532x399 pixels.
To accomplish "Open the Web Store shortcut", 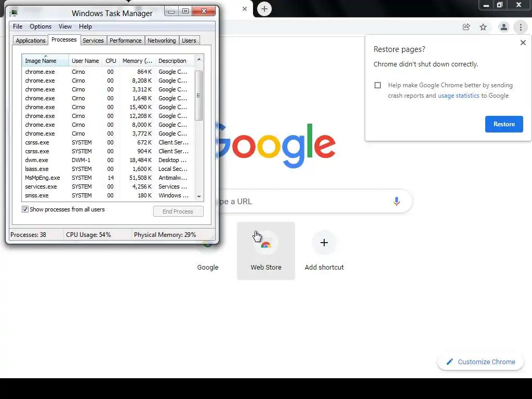I will pyautogui.click(x=266, y=251).
